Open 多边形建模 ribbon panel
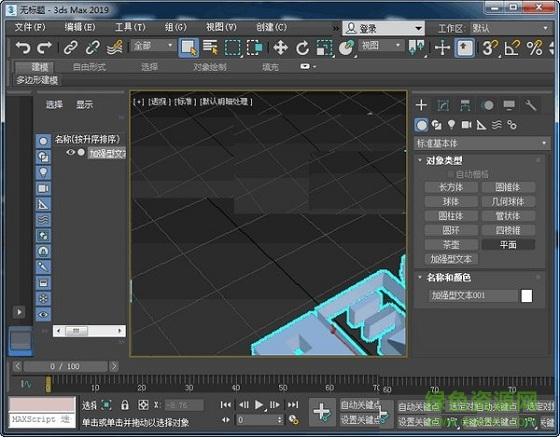Screen dimensions: 560x440 coord(37,80)
